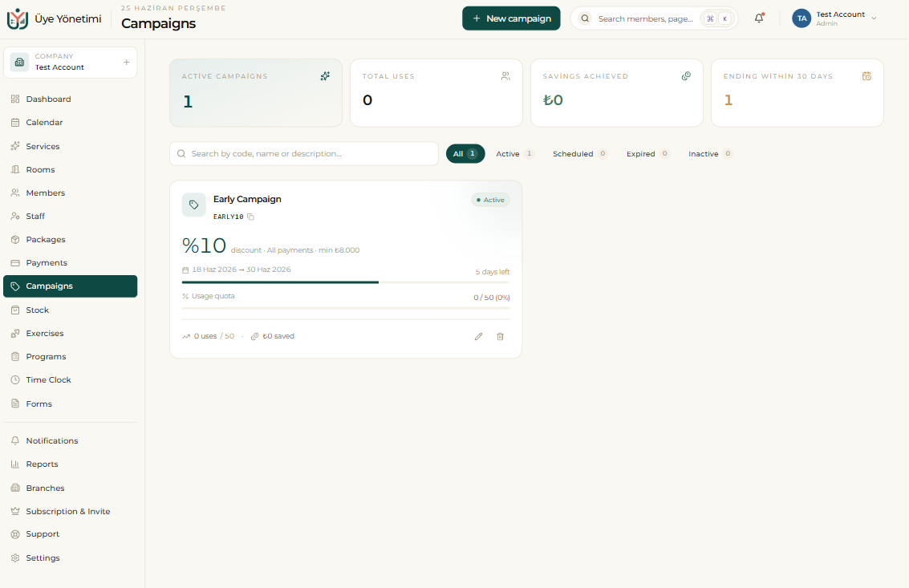Click the Reports chart icon in sidebar
The image size is (909, 588).
(x=15, y=464)
